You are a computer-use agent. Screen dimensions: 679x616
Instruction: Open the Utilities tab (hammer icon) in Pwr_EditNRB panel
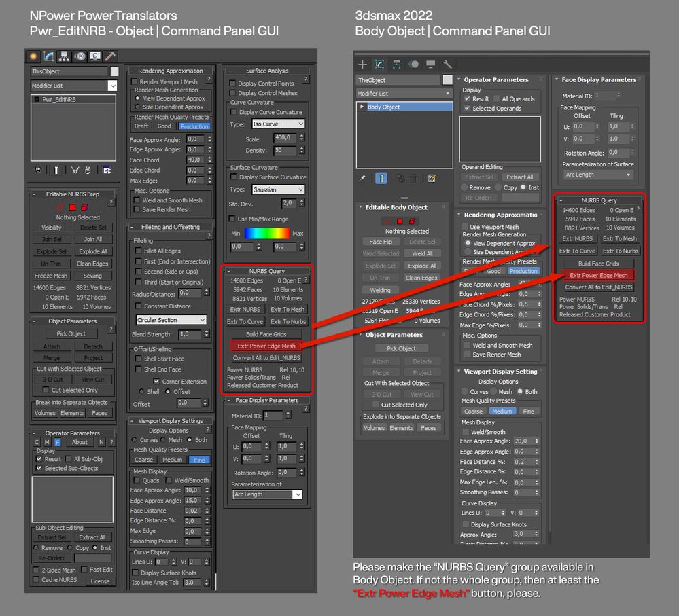point(110,56)
